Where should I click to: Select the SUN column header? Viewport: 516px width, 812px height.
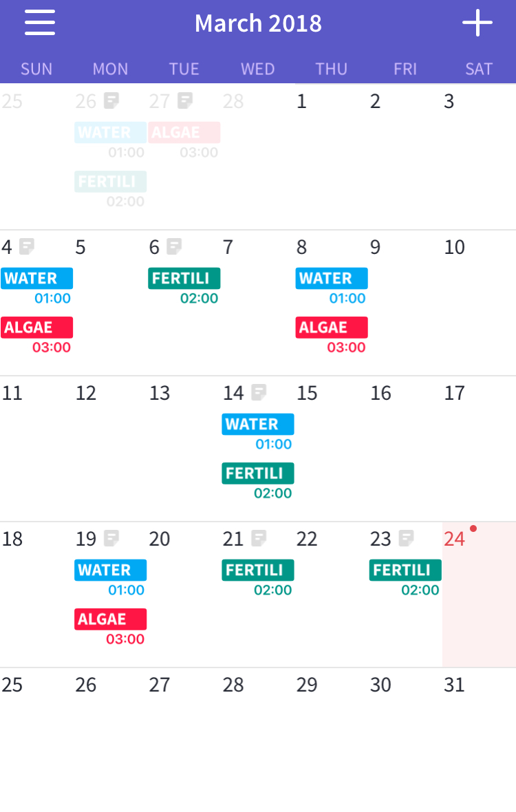click(x=36, y=69)
